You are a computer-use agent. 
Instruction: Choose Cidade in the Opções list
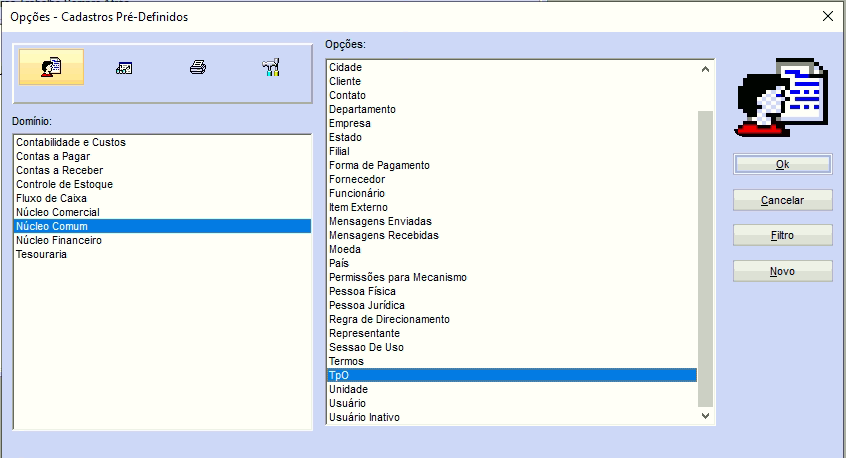(x=512, y=67)
